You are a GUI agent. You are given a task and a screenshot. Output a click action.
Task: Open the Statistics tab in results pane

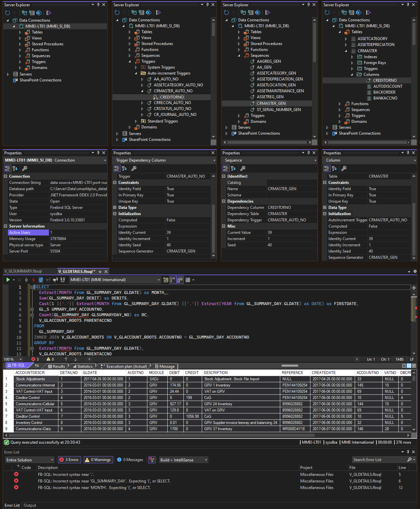pos(83,366)
